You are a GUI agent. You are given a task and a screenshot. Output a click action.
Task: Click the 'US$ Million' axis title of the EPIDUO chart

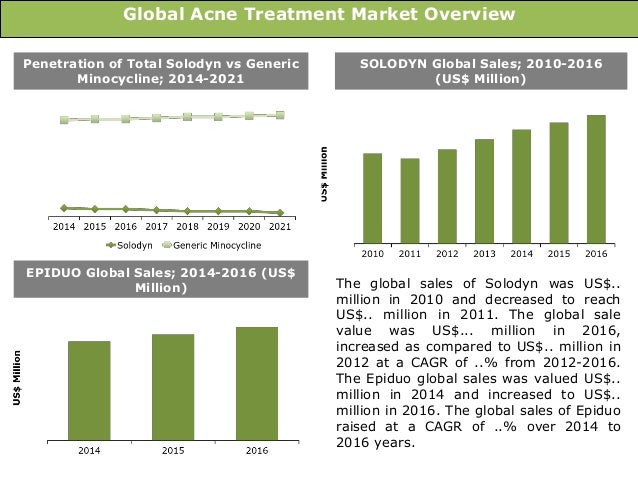[17, 378]
